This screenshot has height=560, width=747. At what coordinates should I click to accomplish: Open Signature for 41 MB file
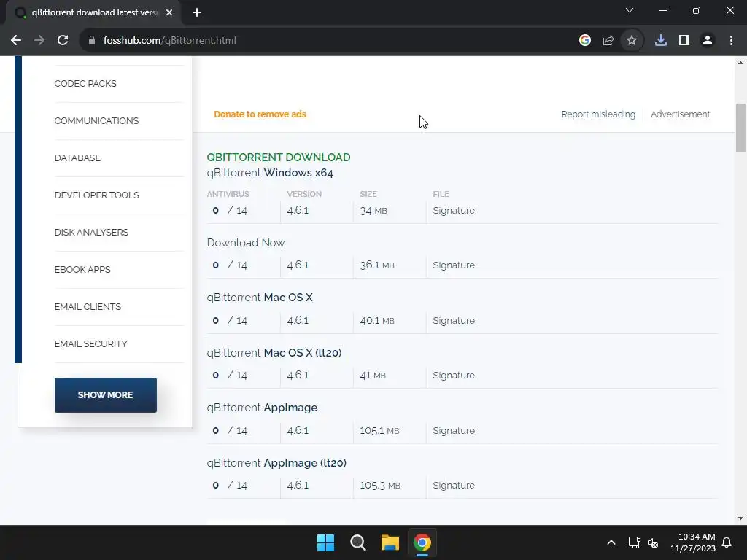click(454, 376)
